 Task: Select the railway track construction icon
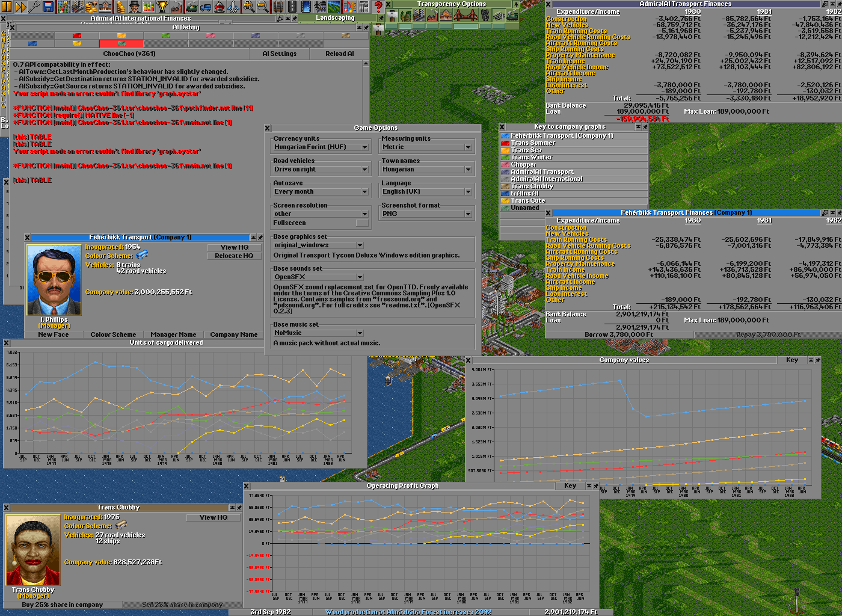point(278,7)
